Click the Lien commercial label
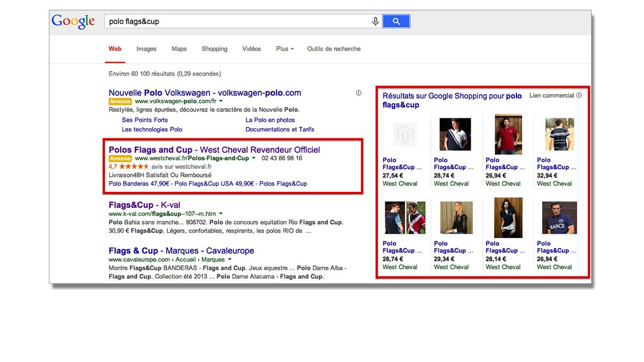Image resolution: width=644 pixels, height=362 pixels. click(x=552, y=95)
